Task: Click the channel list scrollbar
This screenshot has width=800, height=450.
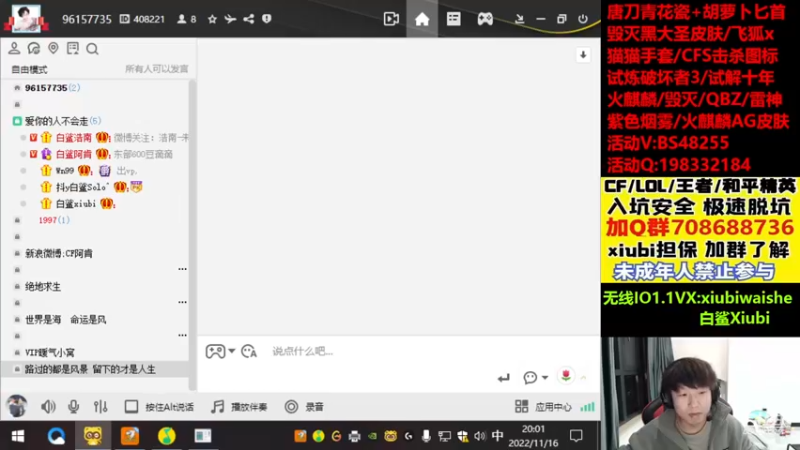Action: (x=192, y=234)
